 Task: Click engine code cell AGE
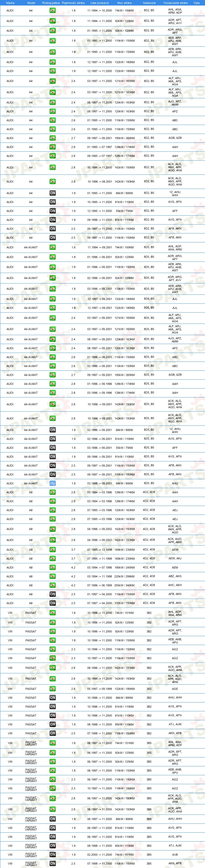coord(175,689)
